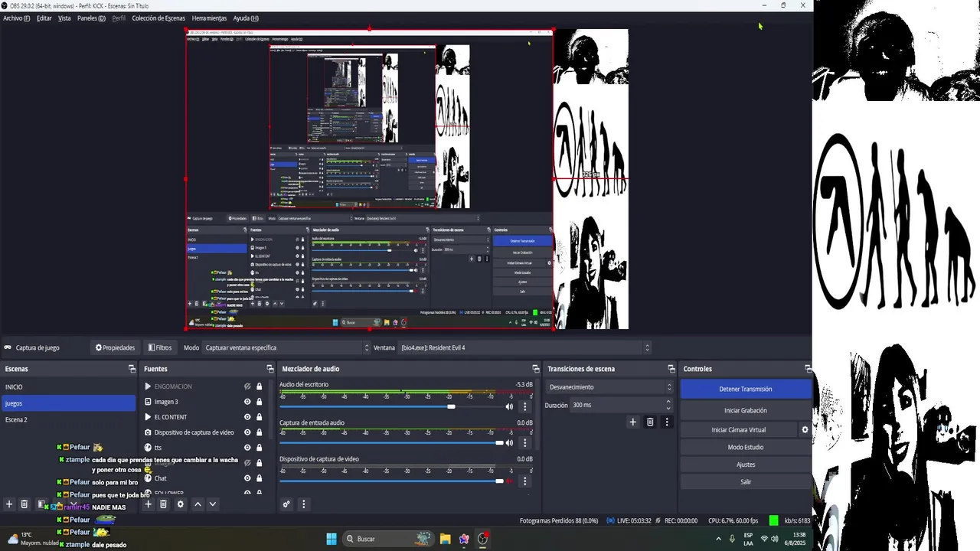Float the Escenas dock panel icon
Viewport: 980px width, 551px height.
[132, 369]
